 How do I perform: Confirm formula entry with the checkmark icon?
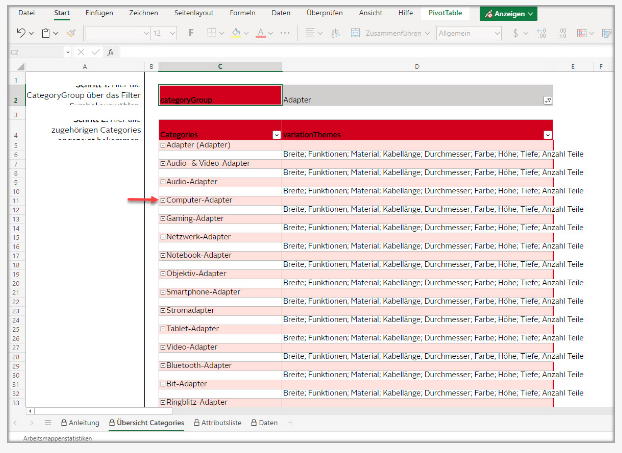tap(96, 52)
